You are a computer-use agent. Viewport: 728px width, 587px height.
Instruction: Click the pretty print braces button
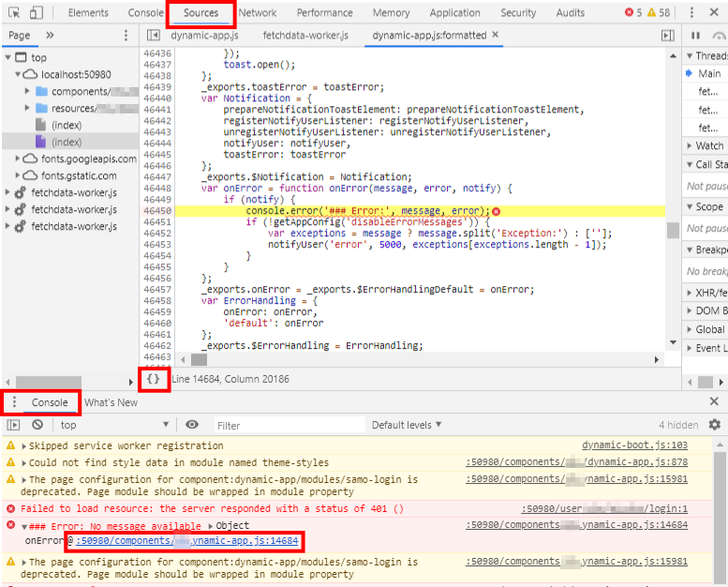point(154,379)
